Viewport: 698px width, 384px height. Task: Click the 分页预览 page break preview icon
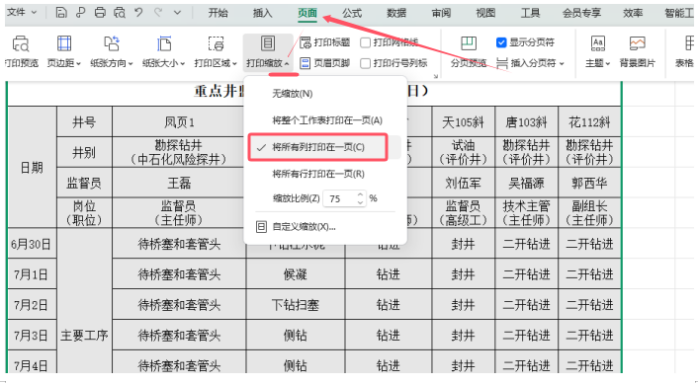[468, 51]
